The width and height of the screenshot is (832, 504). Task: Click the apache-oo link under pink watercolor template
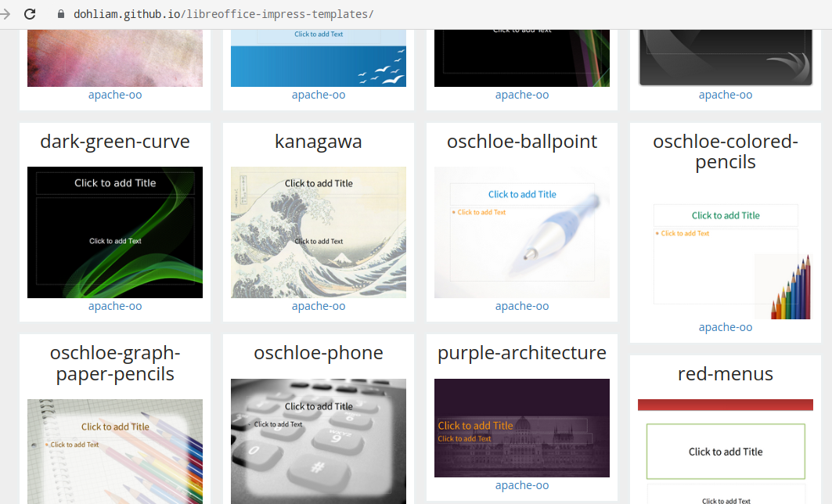click(115, 95)
